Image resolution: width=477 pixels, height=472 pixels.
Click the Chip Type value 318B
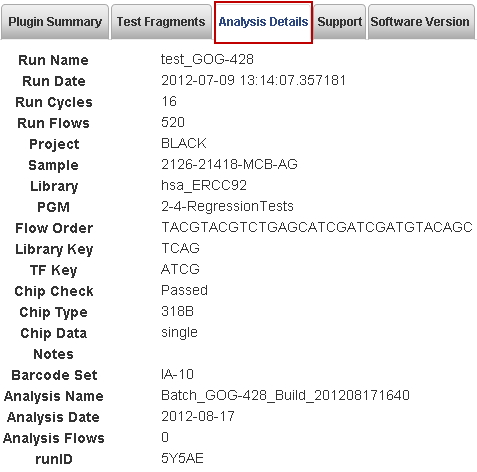click(x=177, y=311)
